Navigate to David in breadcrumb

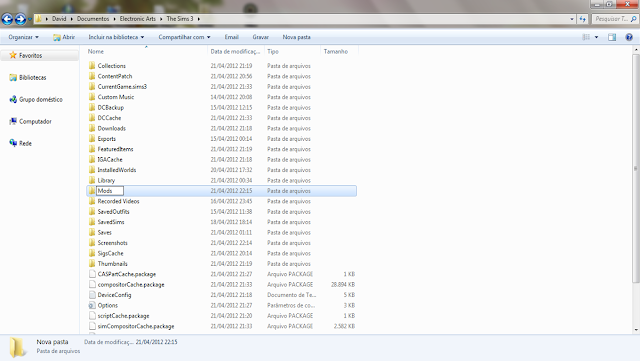coord(59,19)
